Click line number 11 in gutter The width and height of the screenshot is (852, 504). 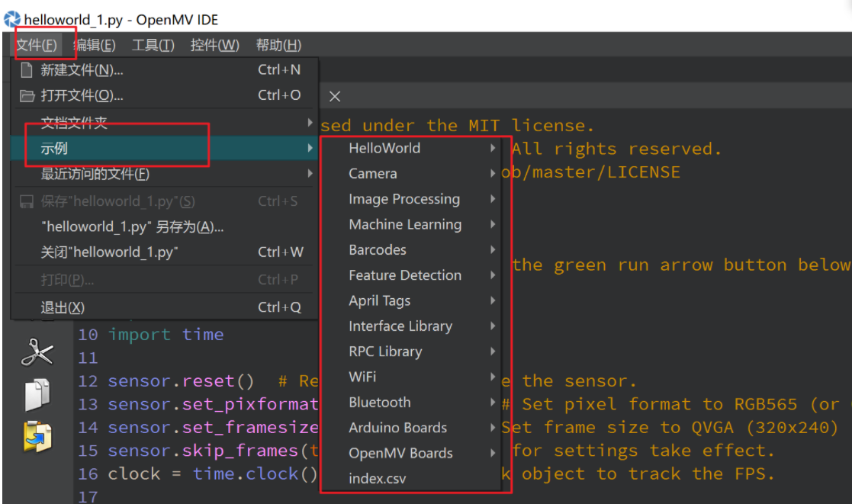pyautogui.click(x=88, y=358)
